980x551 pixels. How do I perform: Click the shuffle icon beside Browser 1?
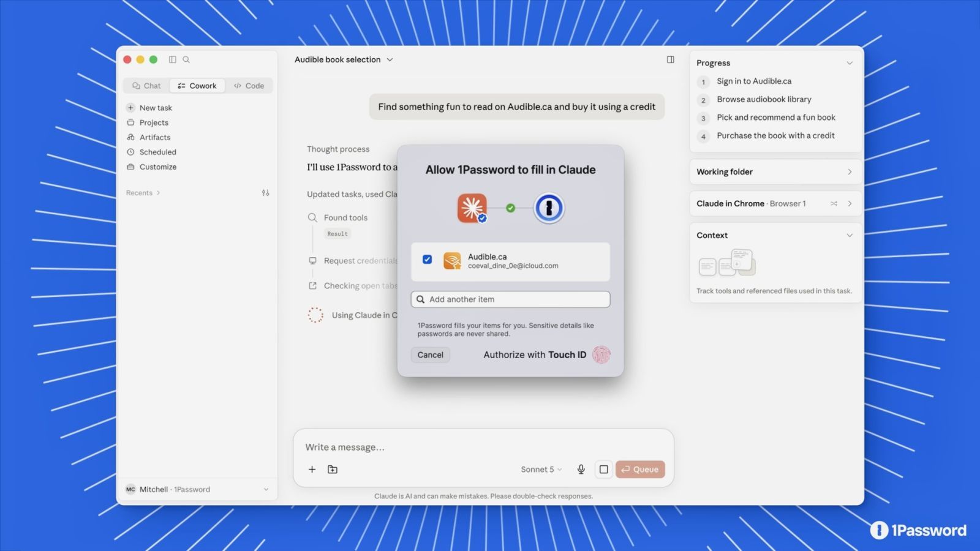point(834,203)
